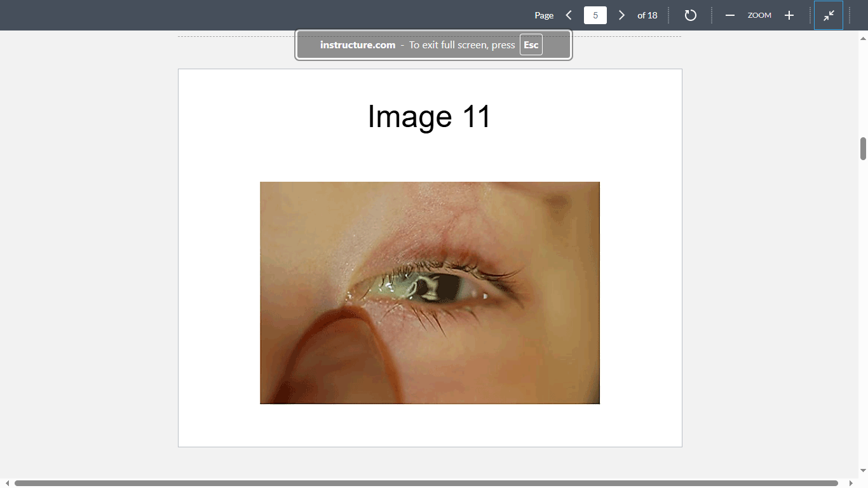
Task: Click the Esc key badge in the fullscreen notice
Action: tap(531, 45)
